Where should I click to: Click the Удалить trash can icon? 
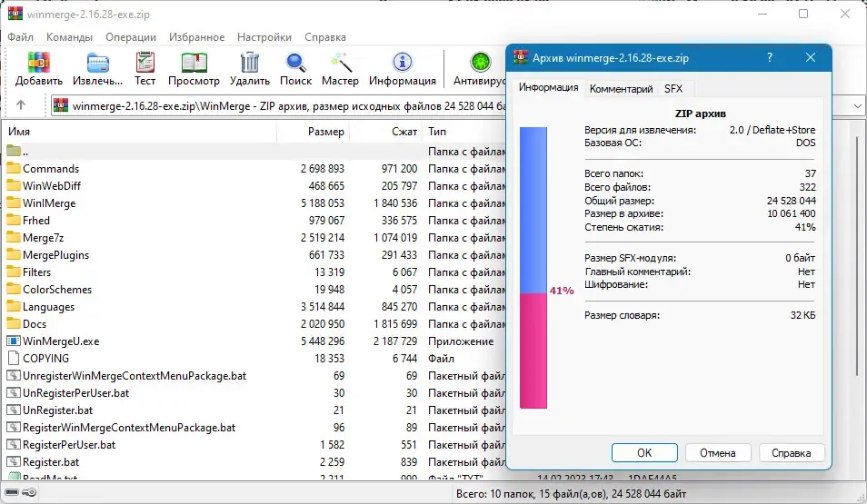[250, 63]
